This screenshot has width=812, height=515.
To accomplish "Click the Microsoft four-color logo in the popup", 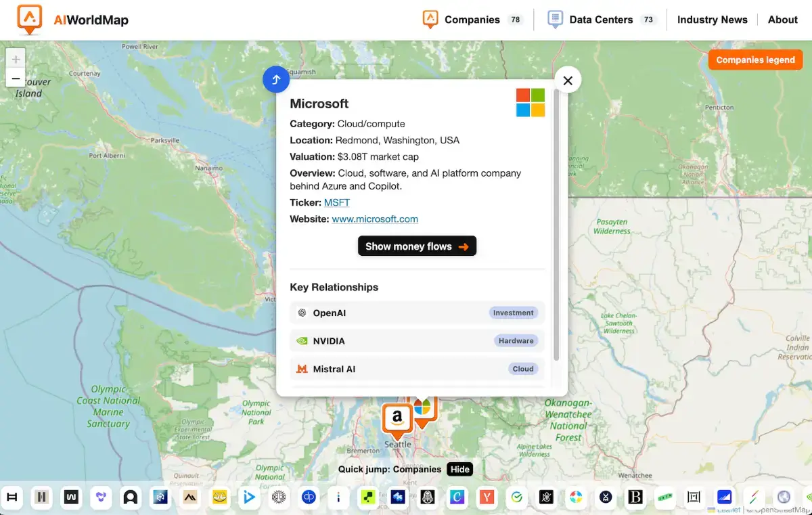I will (x=531, y=103).
